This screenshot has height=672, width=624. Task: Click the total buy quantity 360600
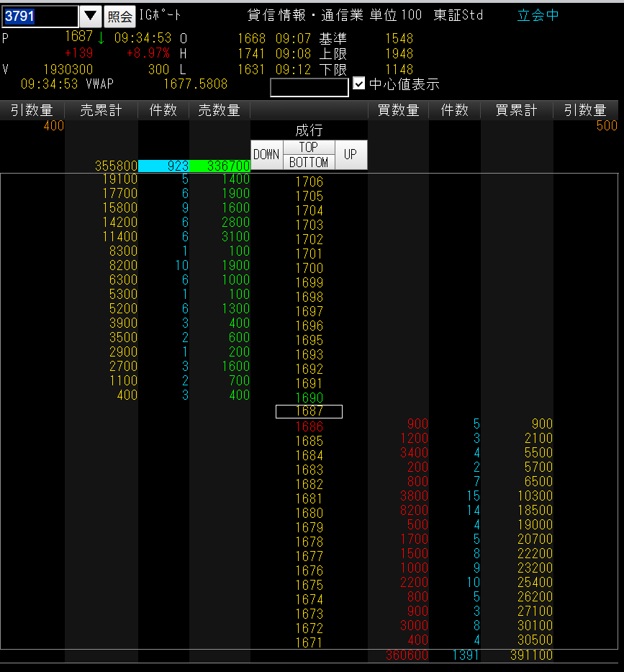[407, 655]
